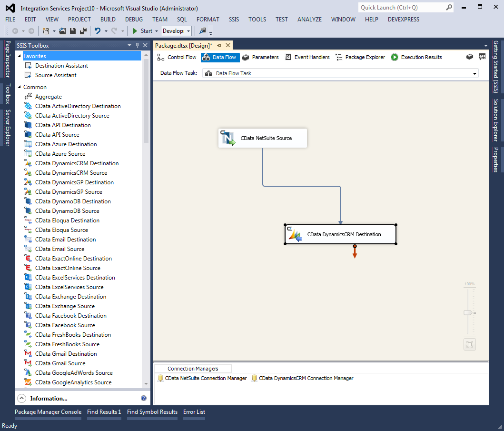Image resolution: width=504 pixels, height=431 pixels.
Task: Click the Start debugging button
Action: click(142, 31)
